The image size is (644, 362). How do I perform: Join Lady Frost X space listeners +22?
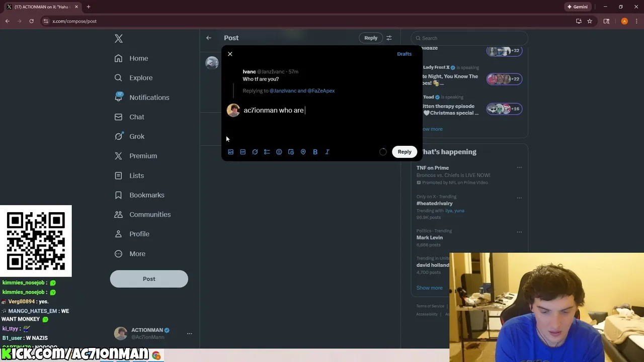pyautogui.click(x=504, y=79)
